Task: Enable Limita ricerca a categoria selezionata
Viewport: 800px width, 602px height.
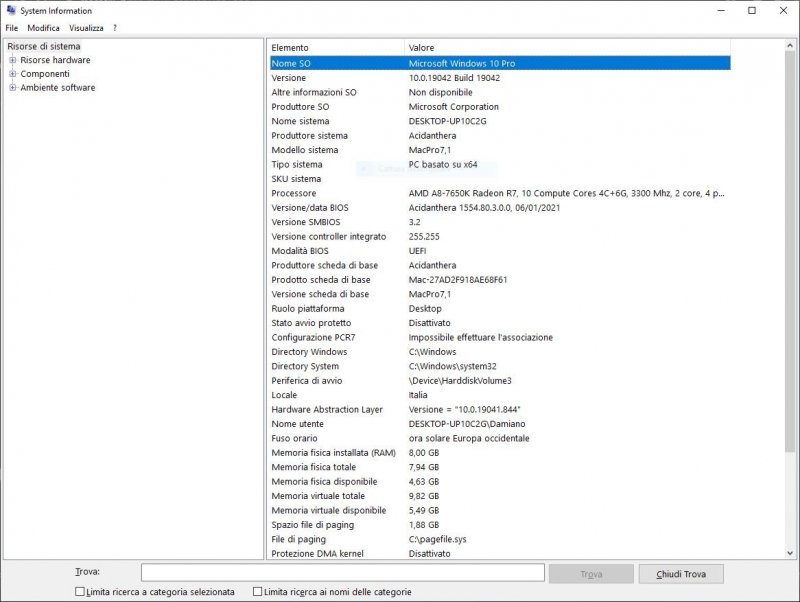Action: [x=80, y=592]
